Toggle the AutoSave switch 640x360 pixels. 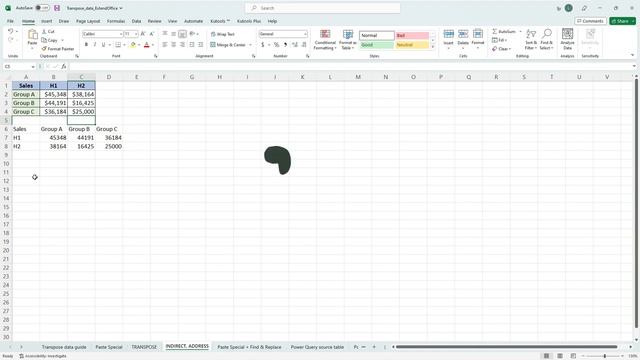click(42, 8)
